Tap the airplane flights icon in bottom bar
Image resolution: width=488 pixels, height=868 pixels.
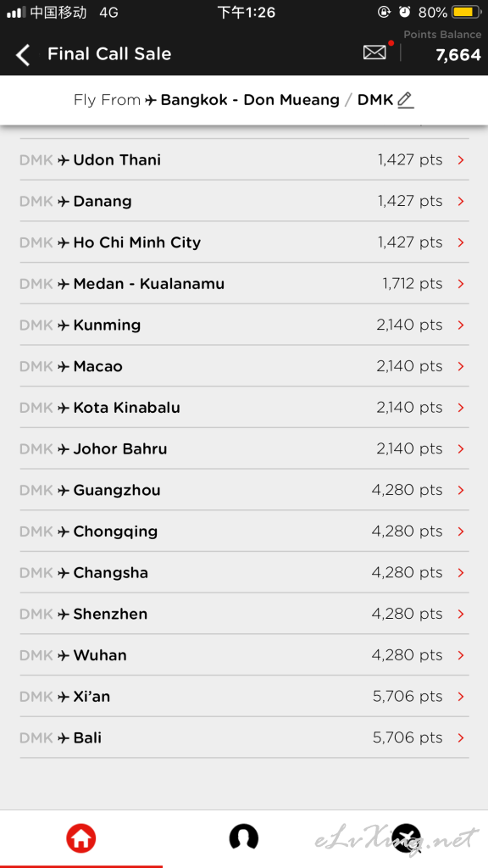pyautogui.click(x=407, y=838)
